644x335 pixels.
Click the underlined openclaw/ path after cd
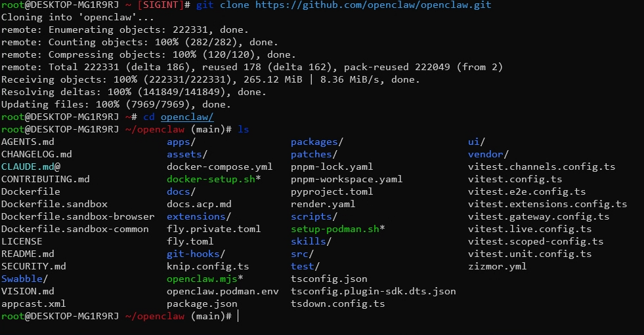tap(187, 117)
